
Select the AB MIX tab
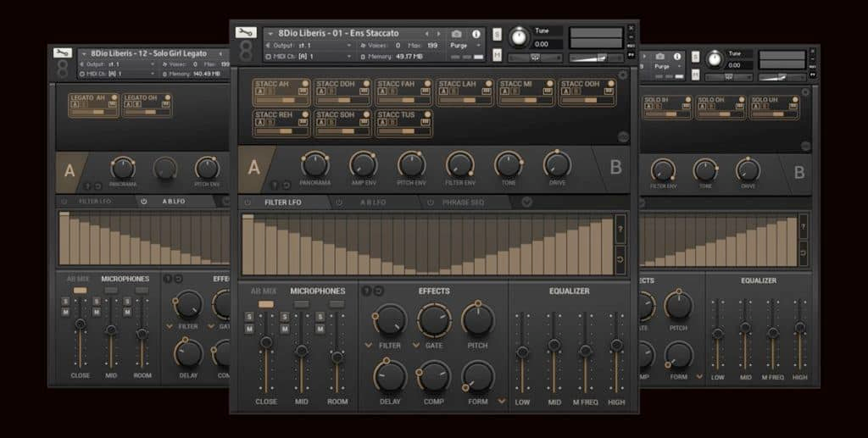263,291
